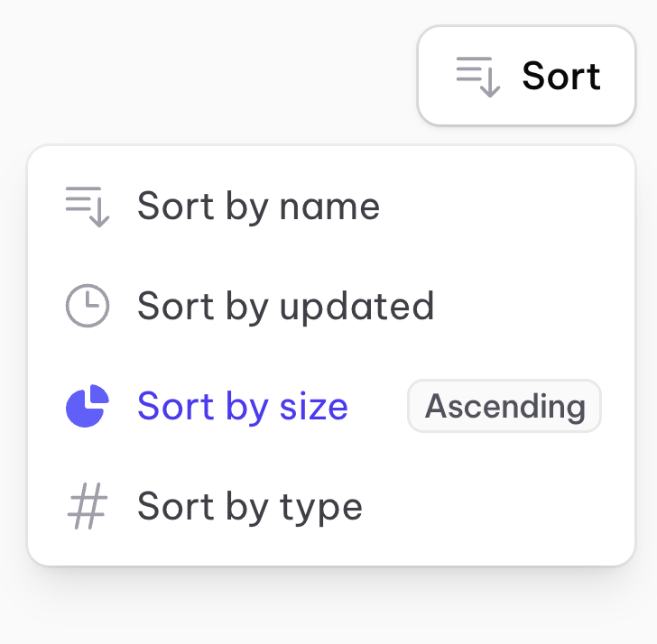Click the 'Sort by updated' text label
Image resolution: width=657 pixels, height=644 pixels.
point(285,307)
